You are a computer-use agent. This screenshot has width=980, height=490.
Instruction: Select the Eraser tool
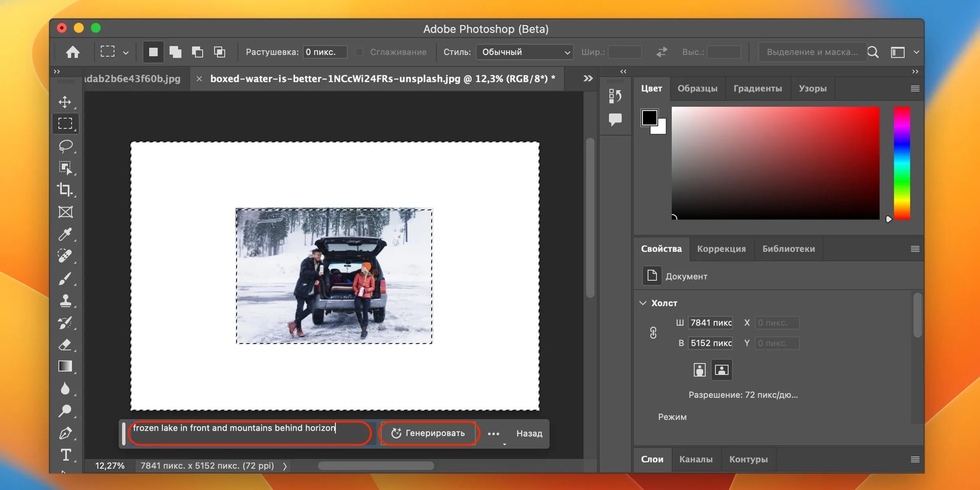point(65,345)
